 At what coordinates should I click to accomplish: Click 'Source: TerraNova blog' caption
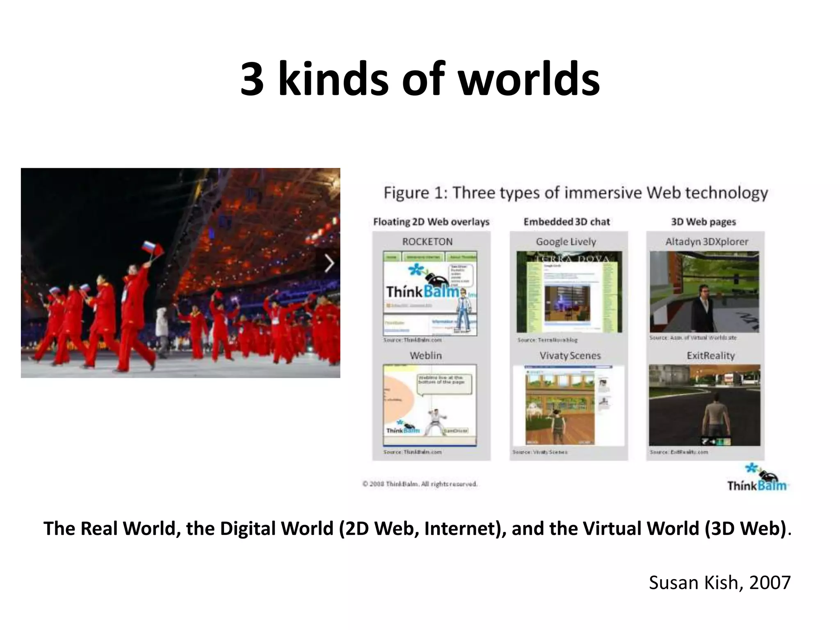click(x=547, y=340)
